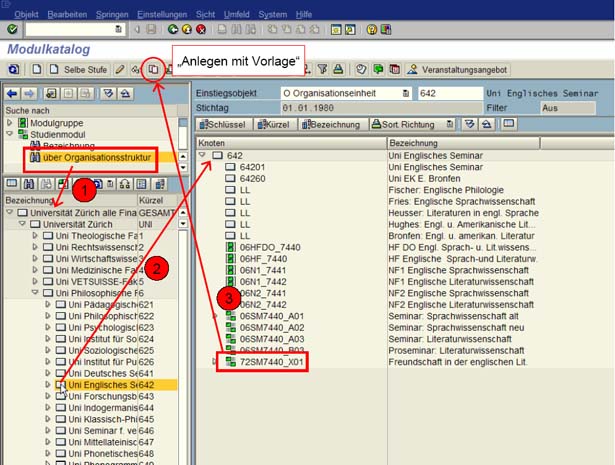Click the yellow help question mark icon
Image resolution: width=615 pixels, height=465 pixels.
371,30
